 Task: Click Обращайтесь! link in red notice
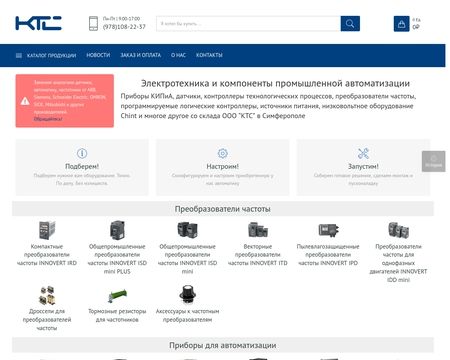point(48,119)
